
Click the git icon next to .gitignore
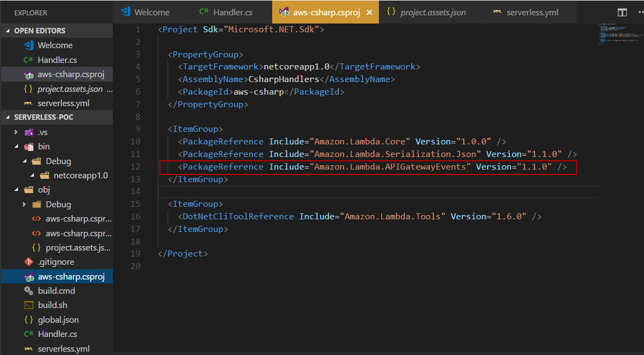(x=29, y=262)
